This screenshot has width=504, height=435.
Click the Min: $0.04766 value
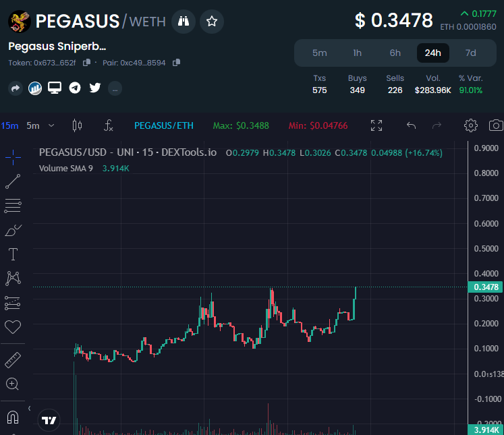coord(318,125)
